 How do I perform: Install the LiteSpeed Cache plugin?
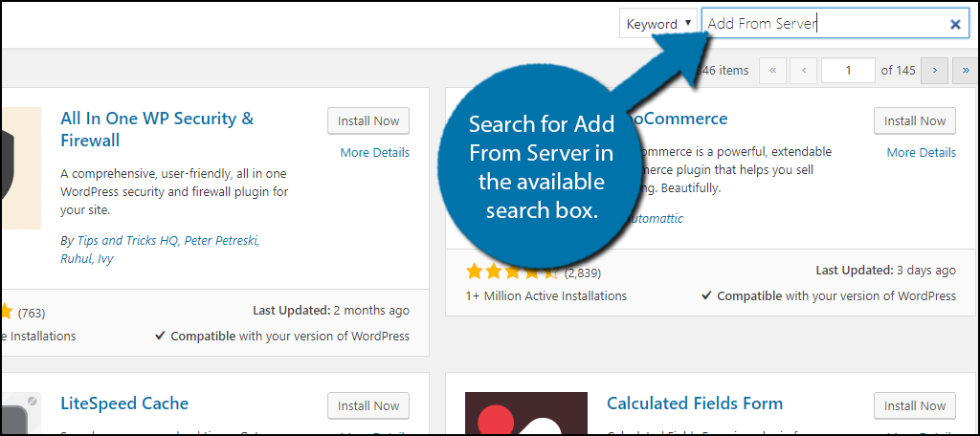click(x=368, y=406)
